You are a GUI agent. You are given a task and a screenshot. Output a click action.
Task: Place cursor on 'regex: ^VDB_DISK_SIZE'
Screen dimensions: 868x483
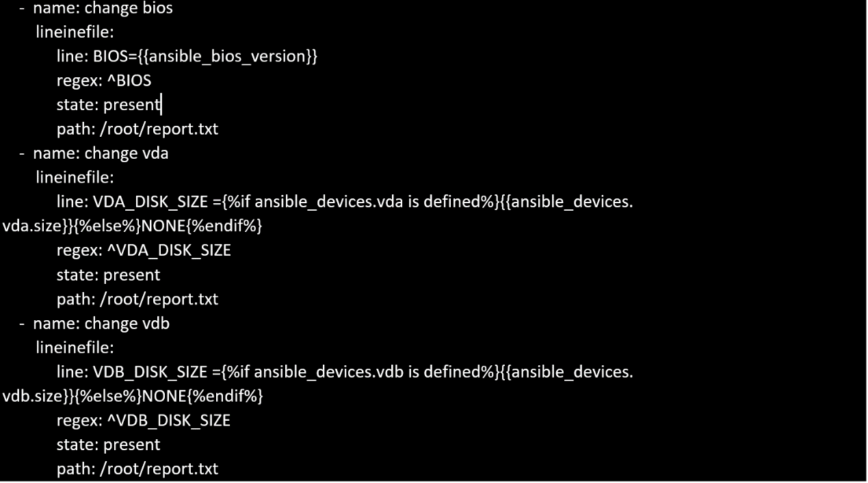(144, 420)
